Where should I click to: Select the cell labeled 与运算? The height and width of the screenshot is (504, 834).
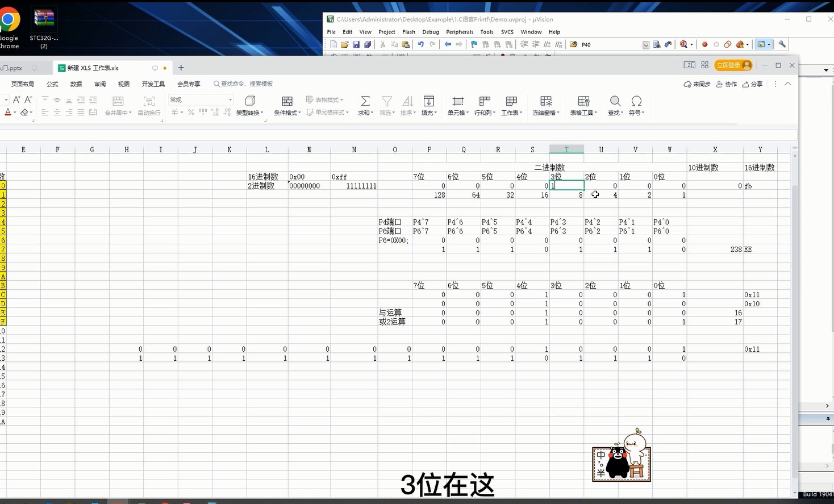(395, 313)
